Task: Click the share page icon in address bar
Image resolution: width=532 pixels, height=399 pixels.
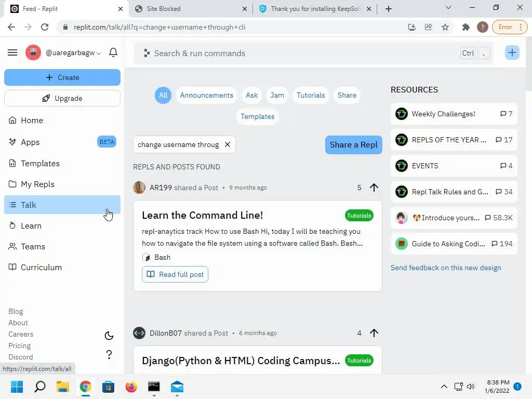Action: [429, 27]
